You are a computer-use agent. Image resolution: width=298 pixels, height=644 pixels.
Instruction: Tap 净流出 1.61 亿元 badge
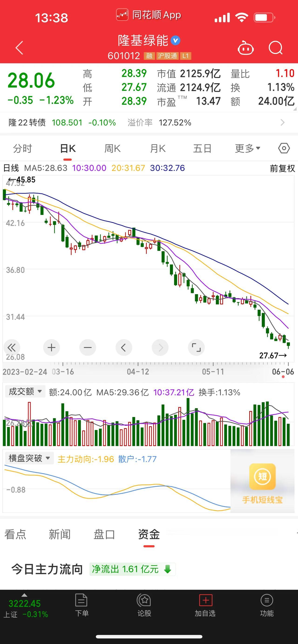coord(132,569)
